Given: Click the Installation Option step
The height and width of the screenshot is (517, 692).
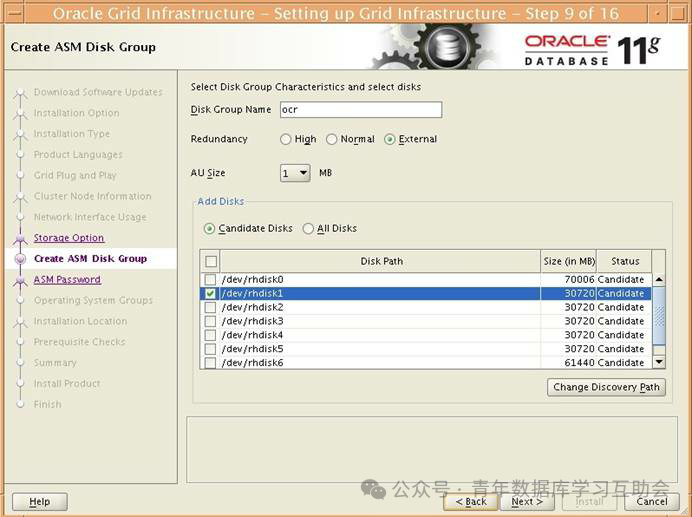Looking at the screenshot, I should [x=76, y=113].
